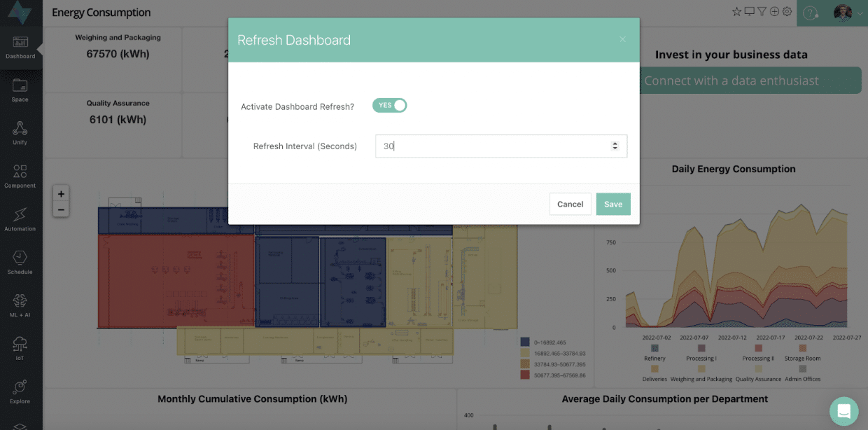
Task: Expand the user account dropdown chevron
Action: click(860, 13)
